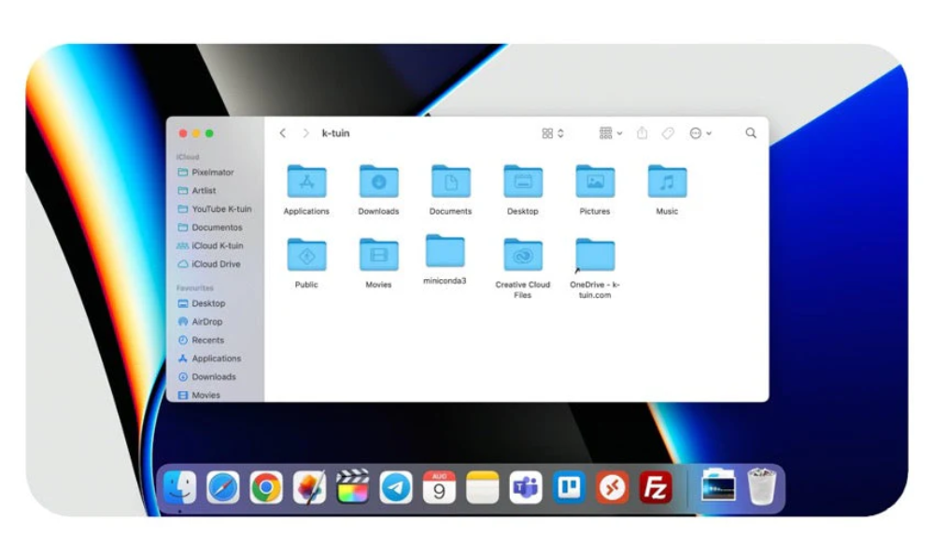Open the Trash in the dock

click(x=761, y=486)
